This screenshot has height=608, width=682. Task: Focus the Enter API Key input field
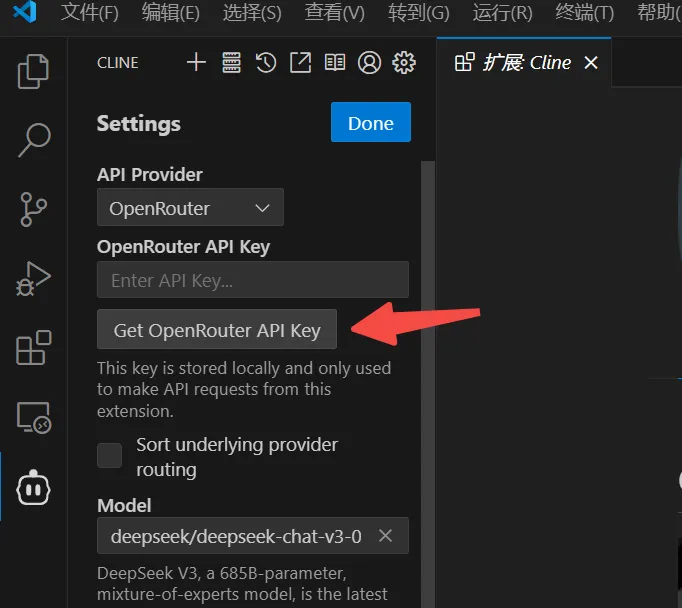click(253, 280)
